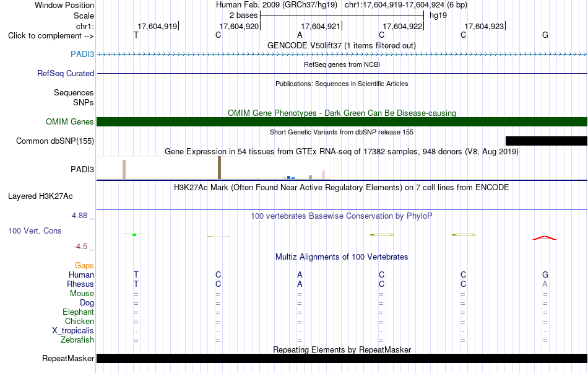Click the black dbSNP variant block

(x=547, y=141)
